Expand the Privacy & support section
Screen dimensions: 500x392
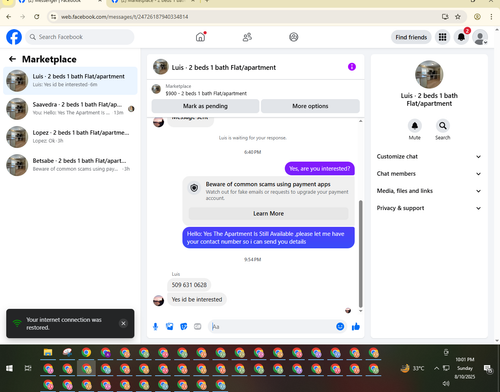pos(429,208)
